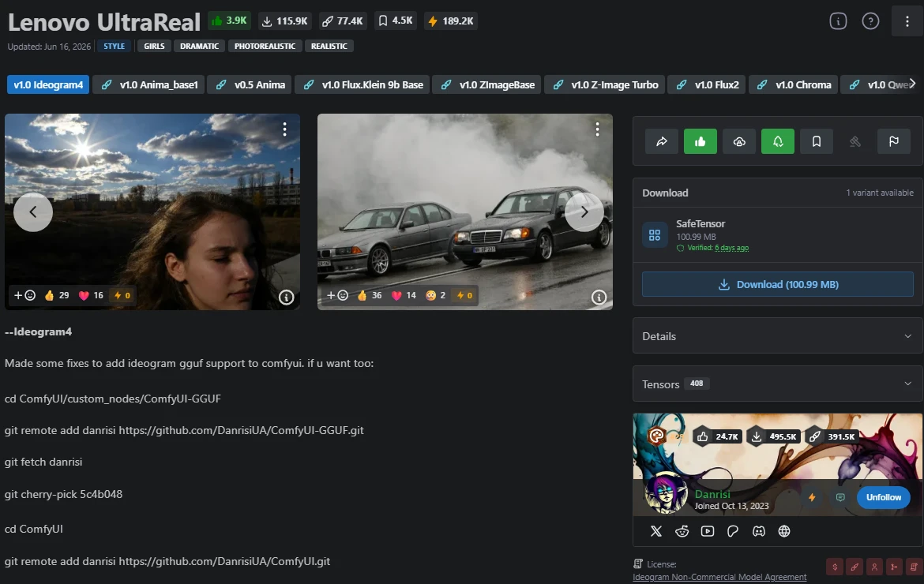Toggle thumbs-up reaction with count 36
The image size is (924, 584).
(370, 295)
